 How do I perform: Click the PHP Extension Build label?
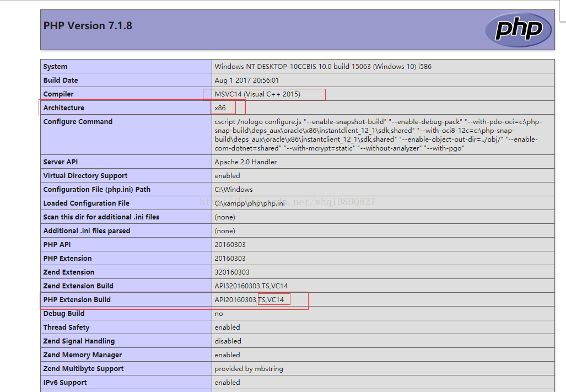click(x=77, y=300)
